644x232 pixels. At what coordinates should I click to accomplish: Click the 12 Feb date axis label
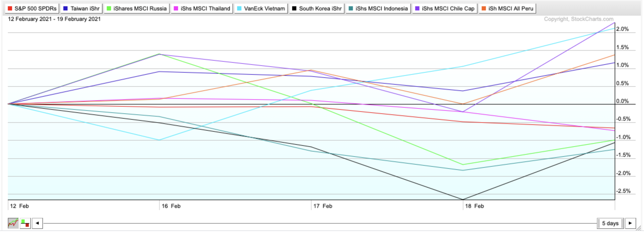pyautogui.click(x=19, y=206)
